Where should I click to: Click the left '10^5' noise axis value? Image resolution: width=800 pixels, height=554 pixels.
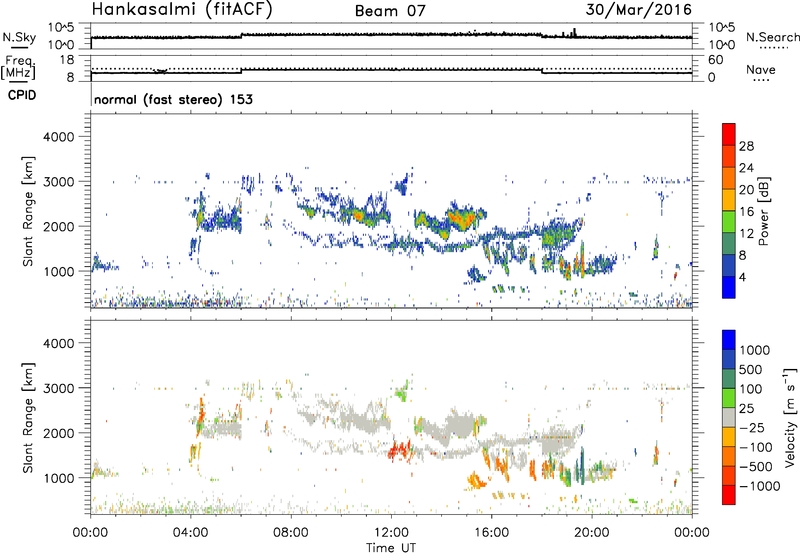(x=61, y=28)
